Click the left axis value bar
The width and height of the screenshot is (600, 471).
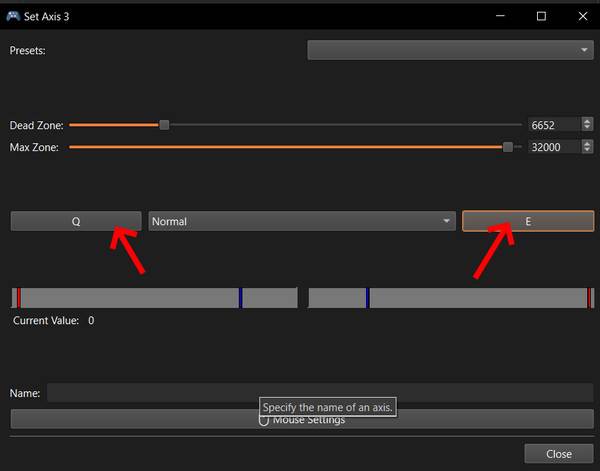[155, 298]
